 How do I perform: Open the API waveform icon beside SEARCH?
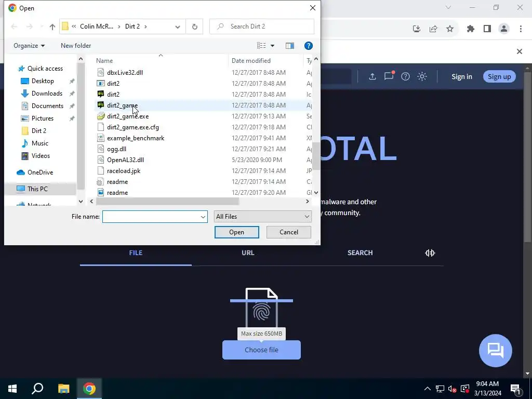coord(430,253)
